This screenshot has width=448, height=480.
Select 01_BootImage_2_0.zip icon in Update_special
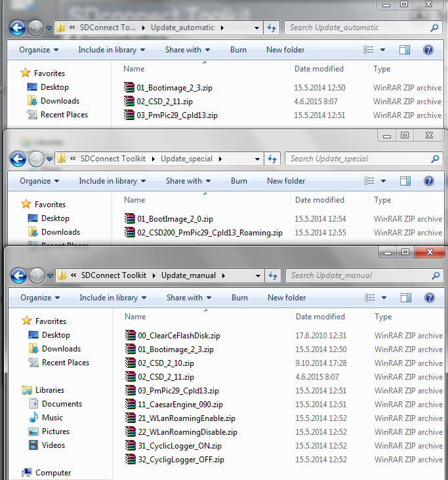pos(130,218)
